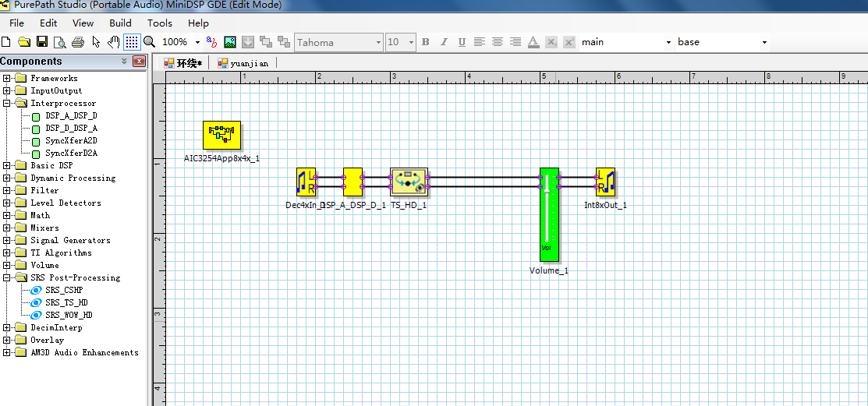Click the magnifier zoom tool

tap(150, 42)
